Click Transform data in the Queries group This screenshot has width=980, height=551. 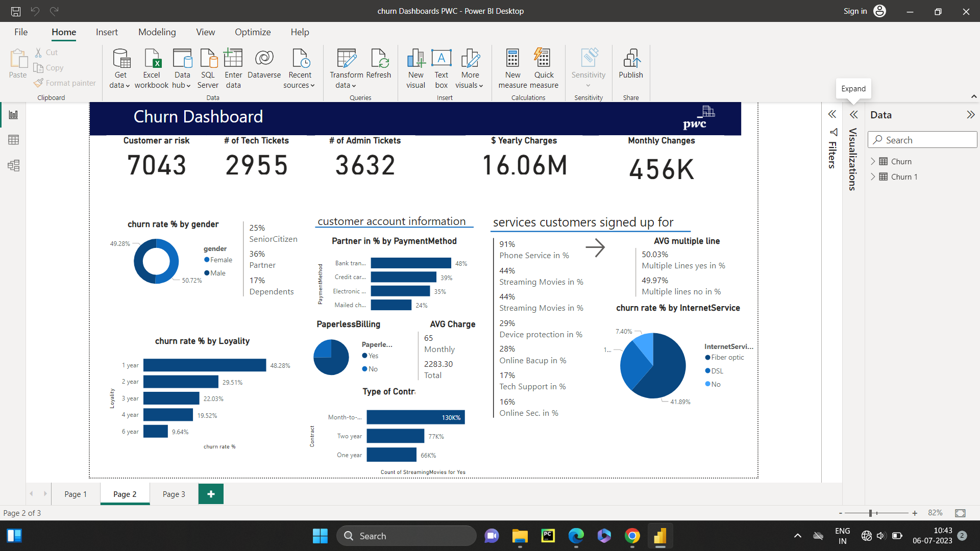(x=346, y=68)
